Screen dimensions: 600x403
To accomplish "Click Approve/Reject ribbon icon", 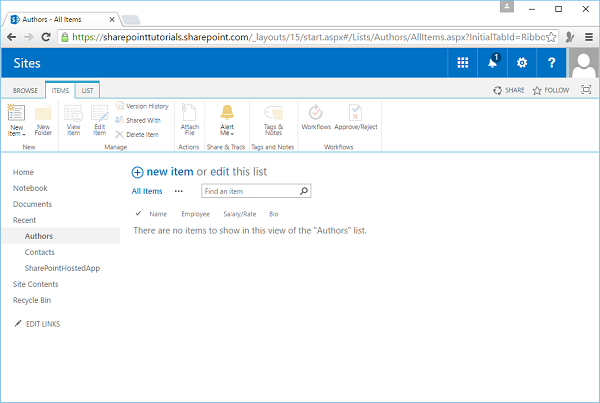I will coord(356,121).
